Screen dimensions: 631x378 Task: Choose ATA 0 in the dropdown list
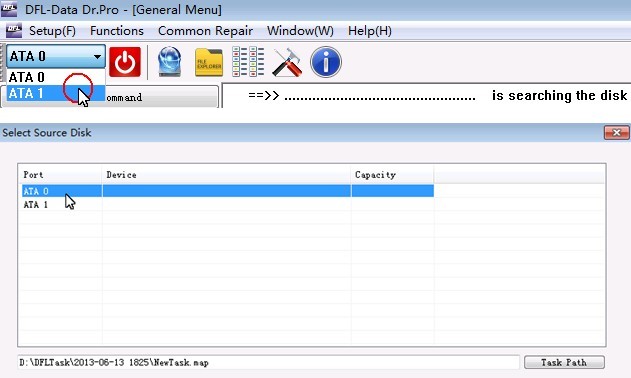[x=56, y=77]
